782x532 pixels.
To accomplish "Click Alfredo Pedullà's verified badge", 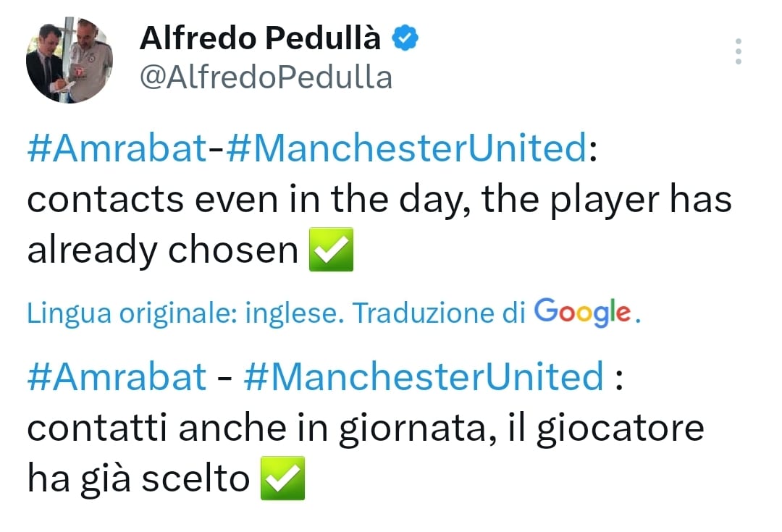I will click(x=404, y=38).
